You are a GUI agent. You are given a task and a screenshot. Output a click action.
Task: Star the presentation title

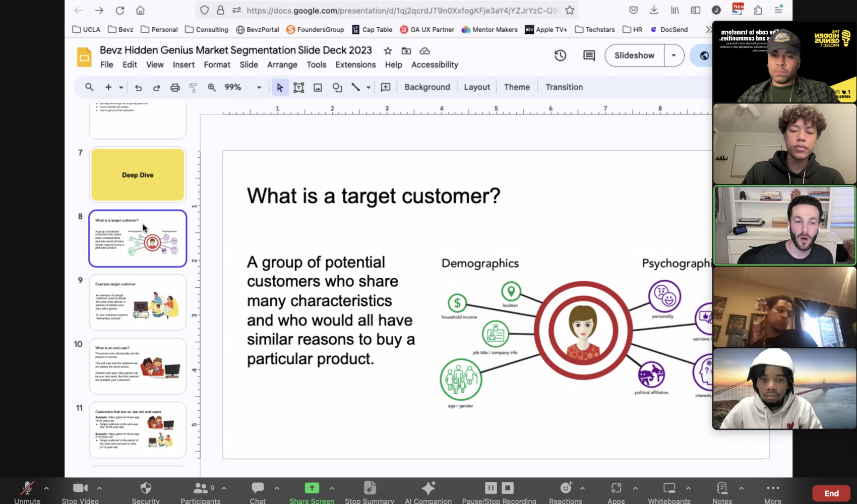(x=388, y=50)
